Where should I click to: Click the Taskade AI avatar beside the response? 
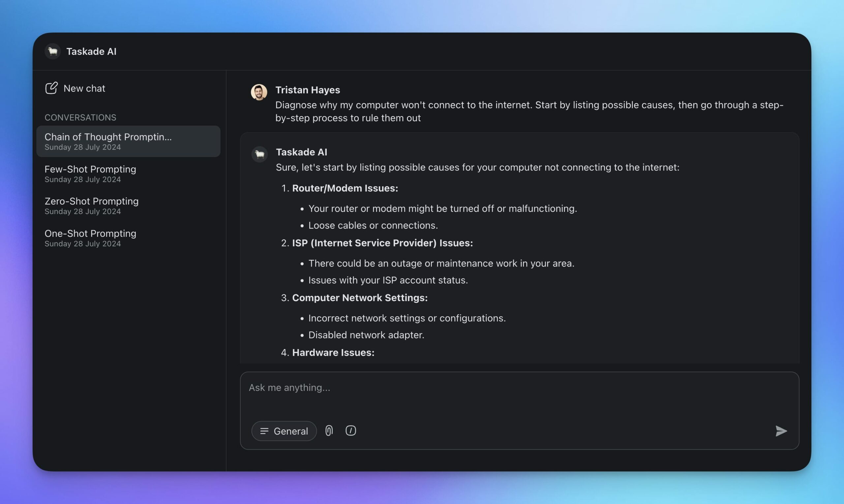click(259, 154)
